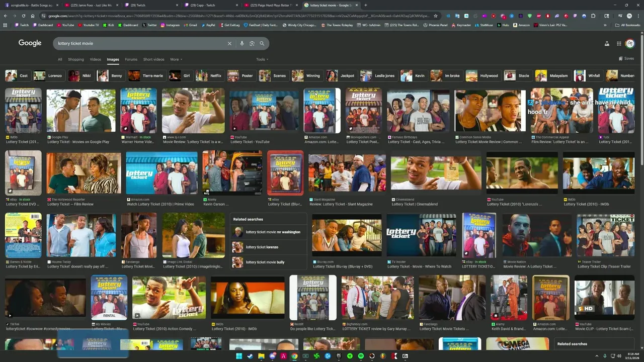
Task: Switch to Chrome in the taskbar
Action: 295,356
